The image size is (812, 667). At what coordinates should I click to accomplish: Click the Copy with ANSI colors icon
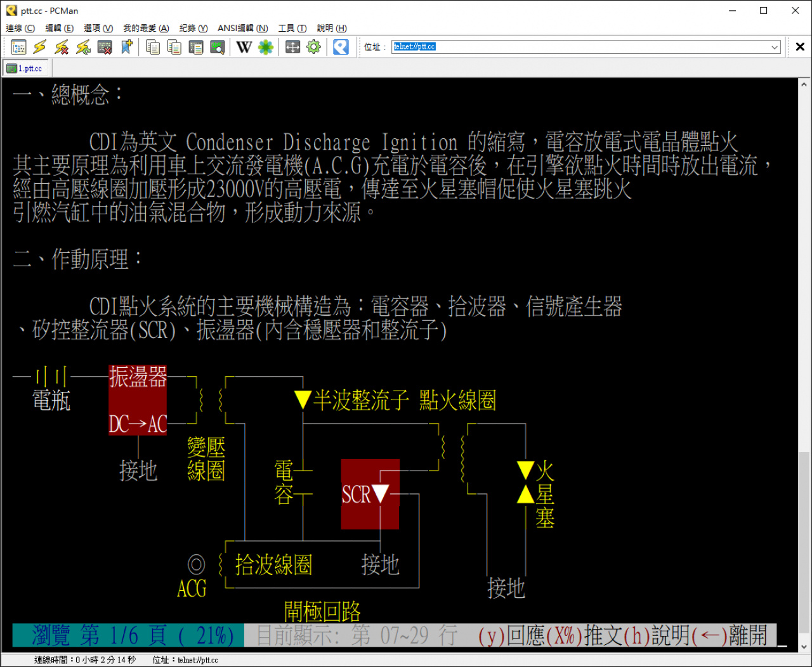(x=173, y=47)
